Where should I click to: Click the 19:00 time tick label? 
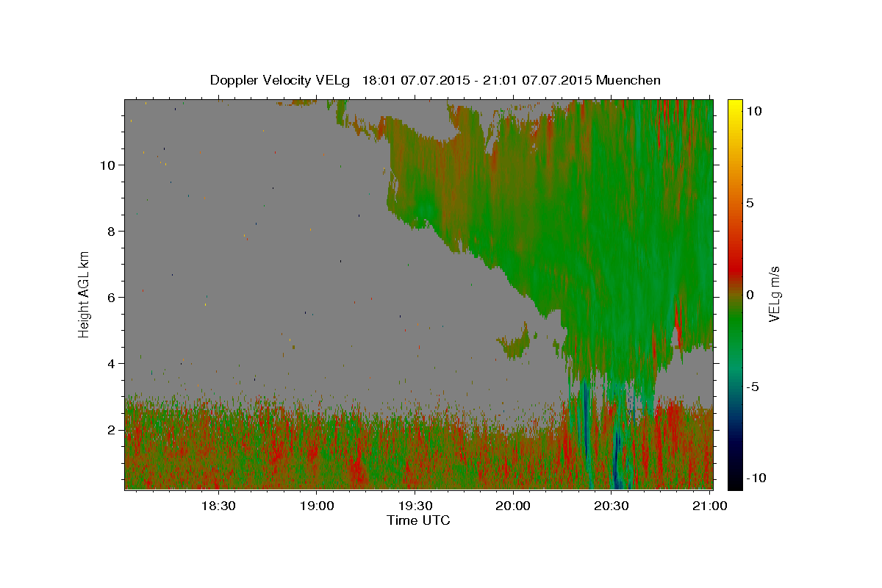317,506
